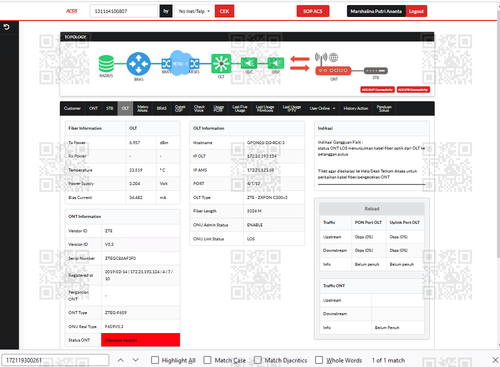Viewport: 500px width, 367px height.
Task: Open the No Inet/Telp dropdown
Action: click(x=194, y=11)
